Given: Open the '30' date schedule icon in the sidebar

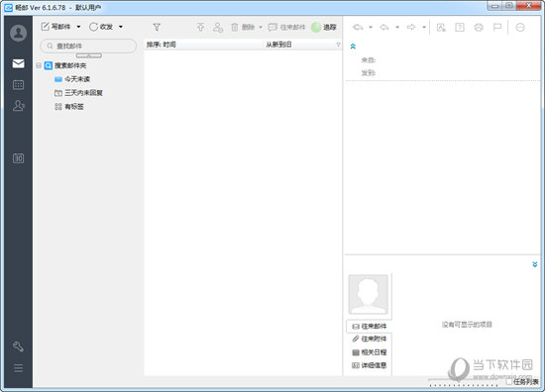Looking at the screenshot, I should point(18,158).
